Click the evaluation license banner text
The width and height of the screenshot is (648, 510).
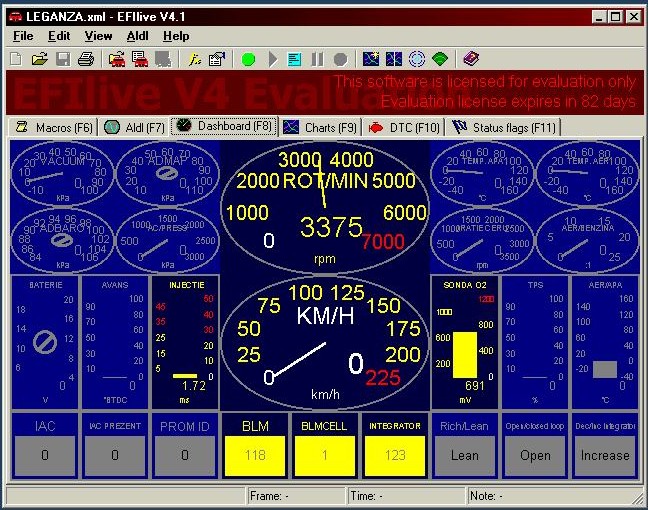click(x=484, y=91)
